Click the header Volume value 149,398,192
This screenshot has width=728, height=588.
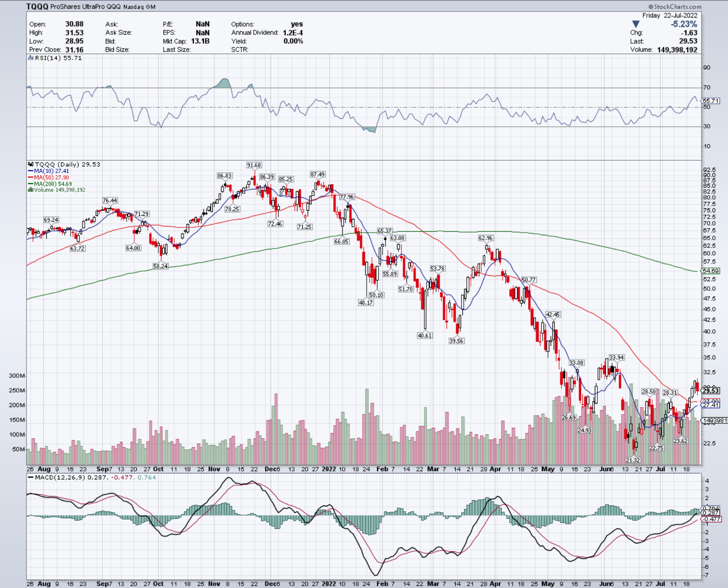point(677,50)
